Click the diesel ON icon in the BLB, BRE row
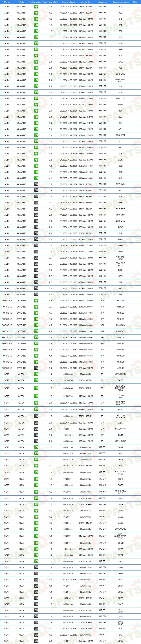 [x=36, y=221]
